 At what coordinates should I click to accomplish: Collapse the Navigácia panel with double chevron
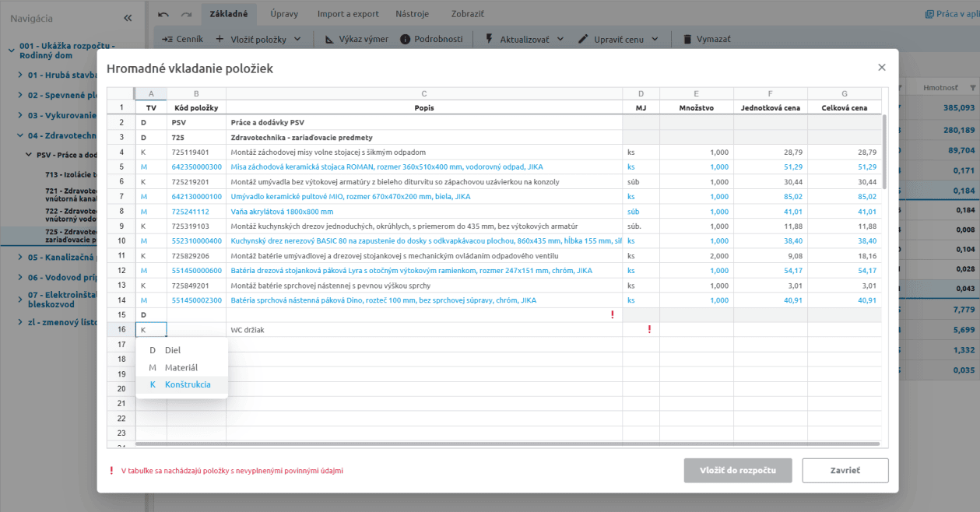coord(128,17)
